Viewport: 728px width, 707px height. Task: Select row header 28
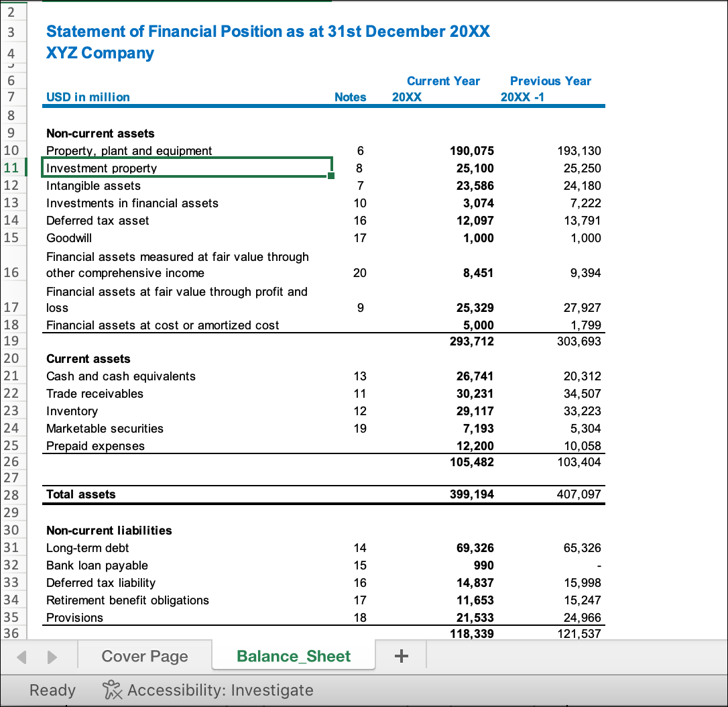13,494
